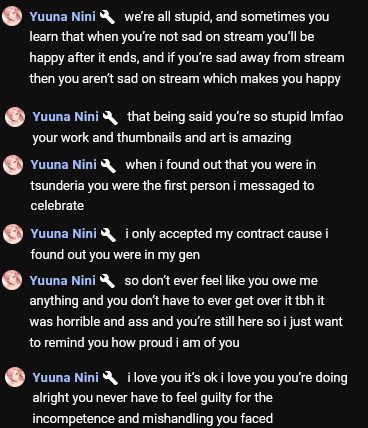Click avatar on "i only accepted my contract" message
This screenshot has width=368, height=428.
pos(13,234)
